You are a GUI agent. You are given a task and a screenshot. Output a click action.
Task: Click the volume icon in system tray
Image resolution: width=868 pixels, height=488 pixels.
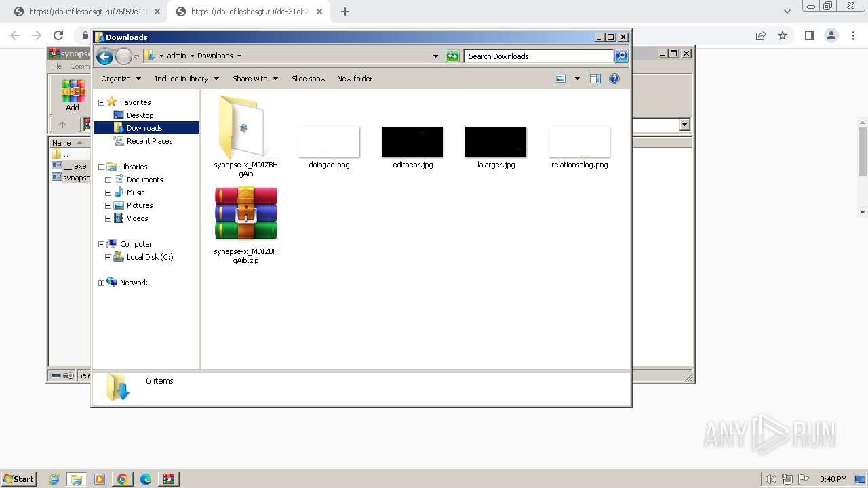(771, 479)
